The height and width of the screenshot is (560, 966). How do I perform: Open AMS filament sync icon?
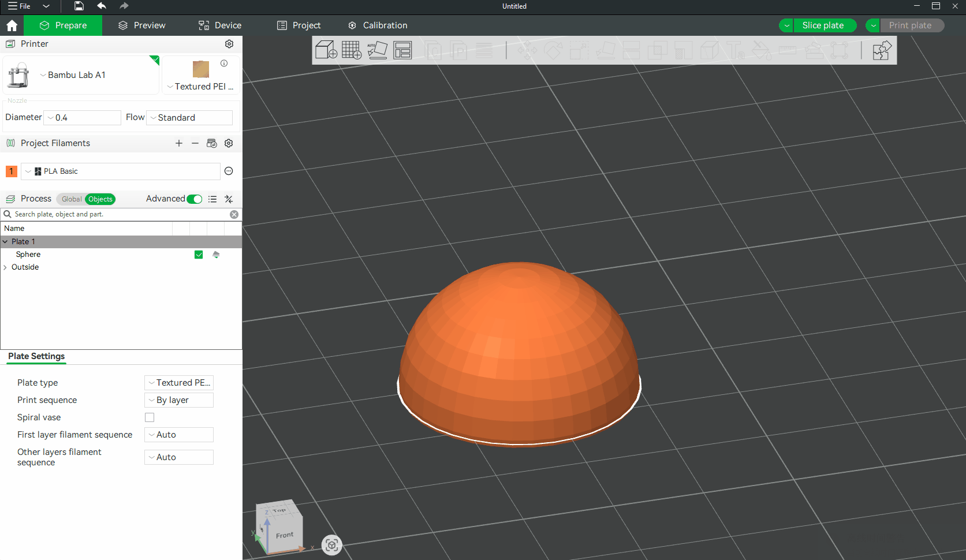pos(212,143)
